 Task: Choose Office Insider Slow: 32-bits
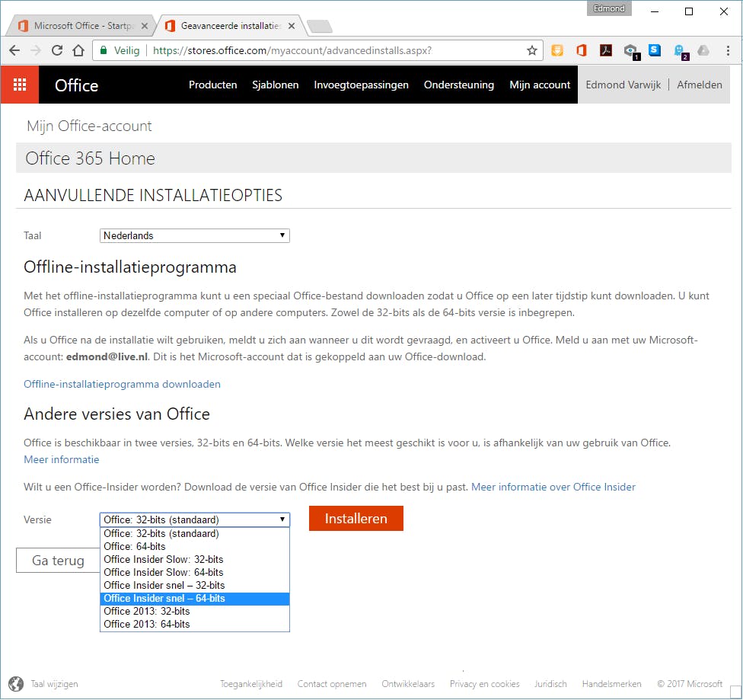coord(195,560)
